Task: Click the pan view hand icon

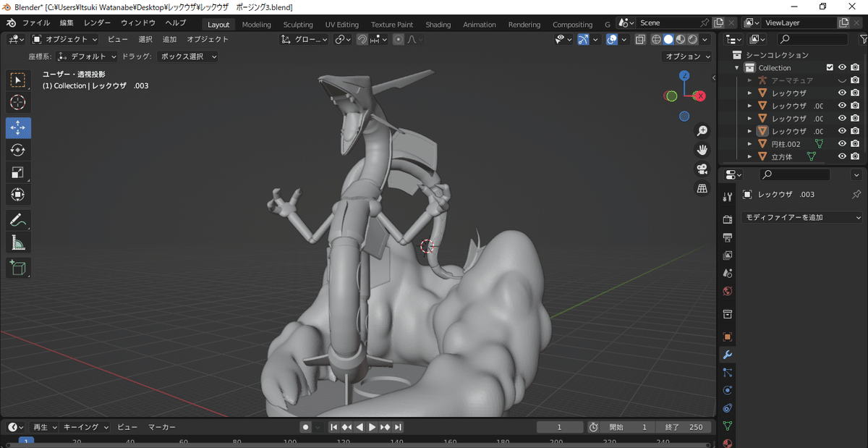Action: coord(702,150)
